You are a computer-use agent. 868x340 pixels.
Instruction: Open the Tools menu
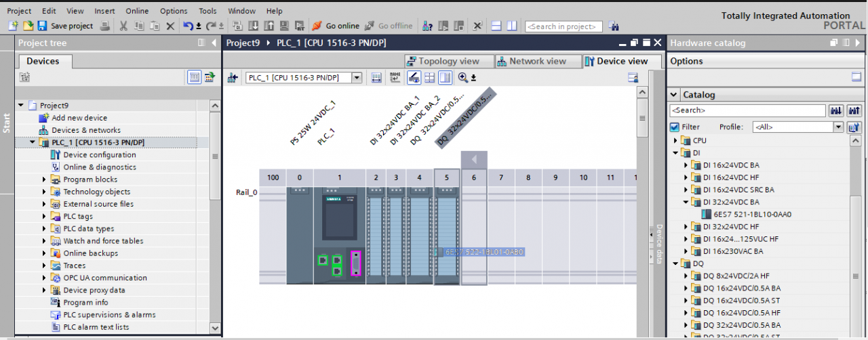point(208,11)
